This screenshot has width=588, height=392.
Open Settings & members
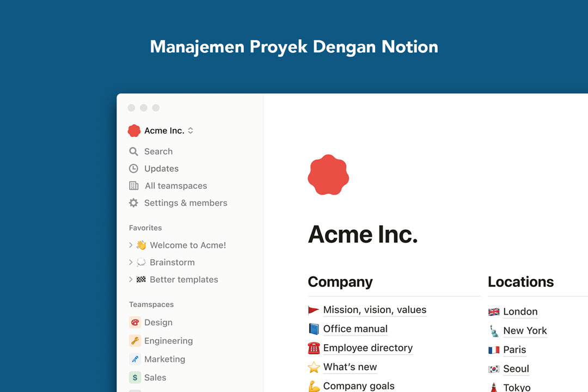[186, 203]
